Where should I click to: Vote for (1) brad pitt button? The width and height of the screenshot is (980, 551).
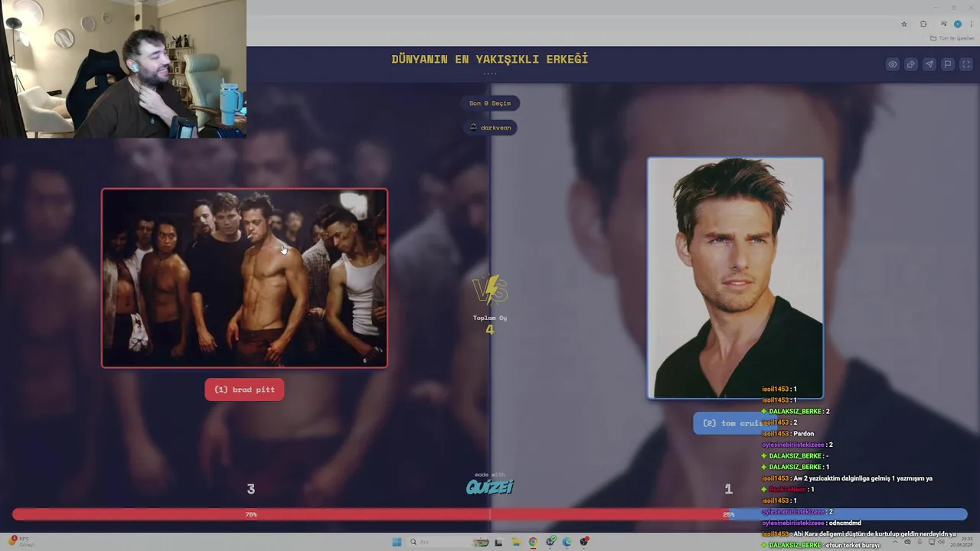click(245, 390)
